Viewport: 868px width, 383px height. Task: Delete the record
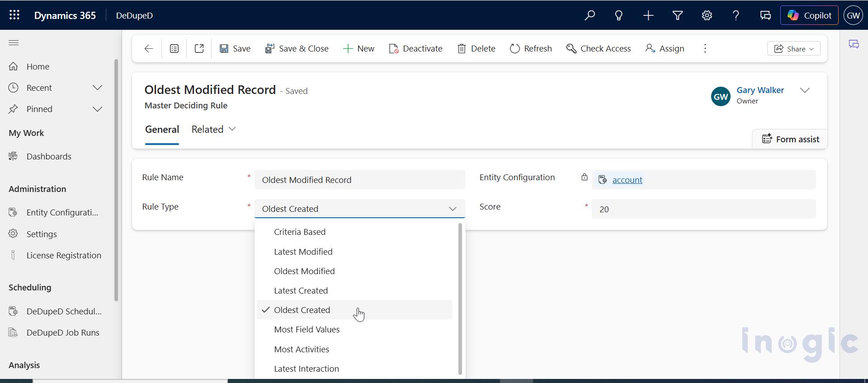point(476,49)
